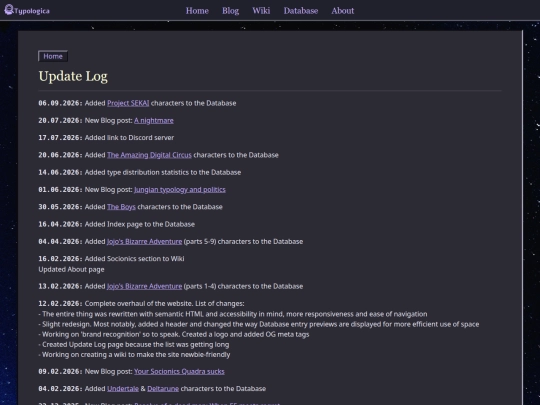This screenshot has height=405, width=540.
Task: Open The Boys database link
Action: [121, 207]
